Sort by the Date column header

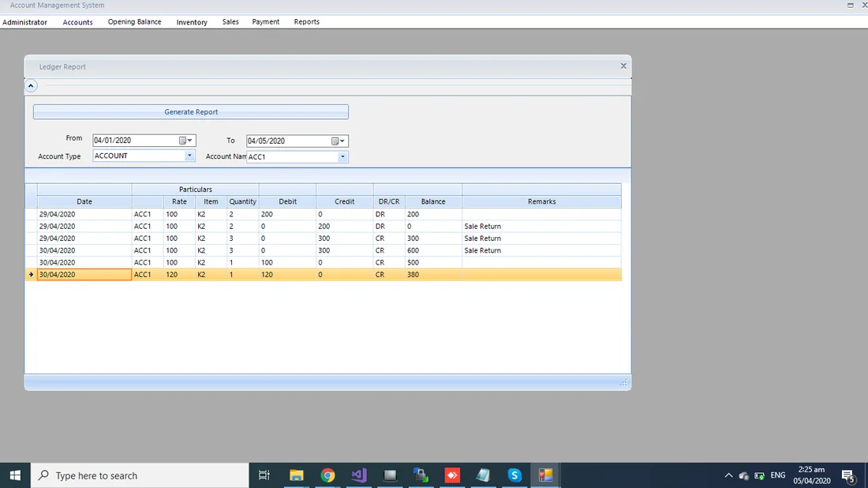click(x=84, y=201)
